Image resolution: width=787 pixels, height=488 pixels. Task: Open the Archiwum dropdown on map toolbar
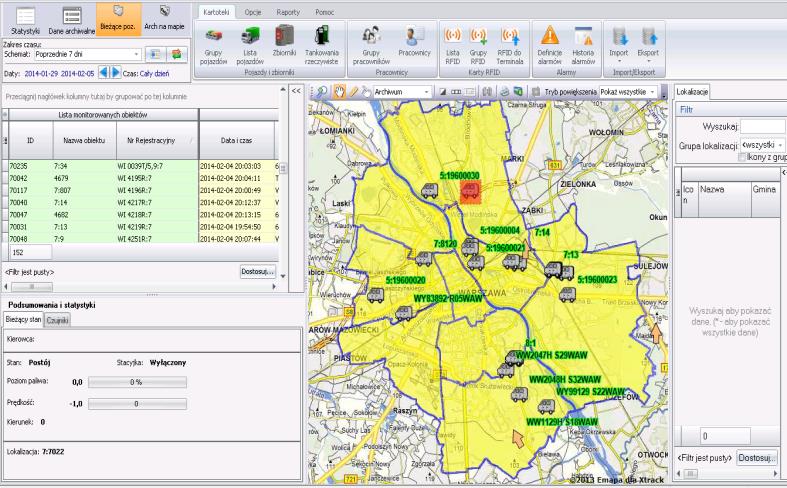click(427, 92)
